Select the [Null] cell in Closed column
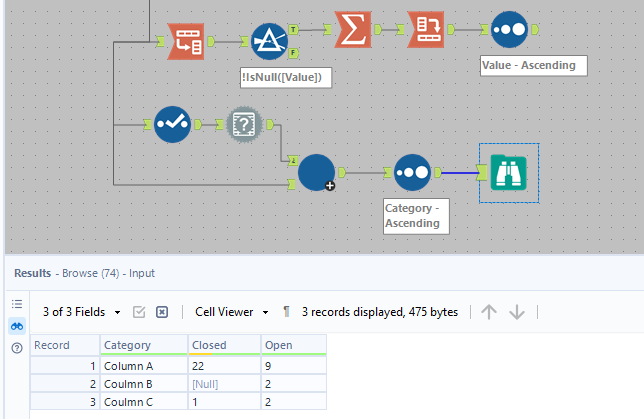 (224, 384)
